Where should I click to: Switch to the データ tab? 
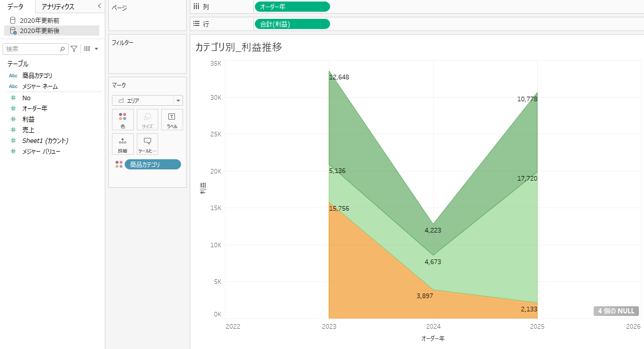pyautogui.click(x=15, y=7)
